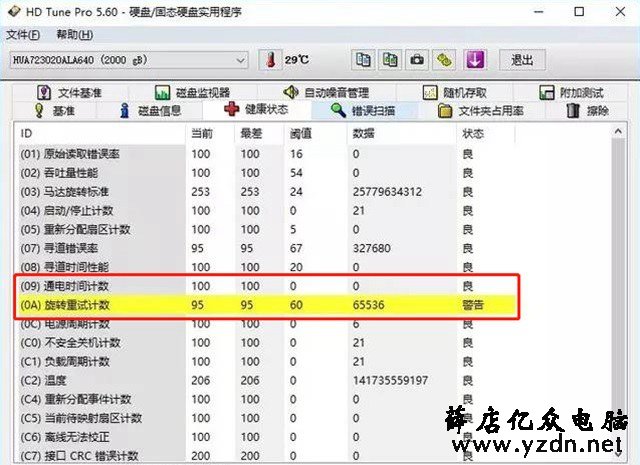Click the 最差 column header
This screenshot has width=640, height=465.
[259, 133]
